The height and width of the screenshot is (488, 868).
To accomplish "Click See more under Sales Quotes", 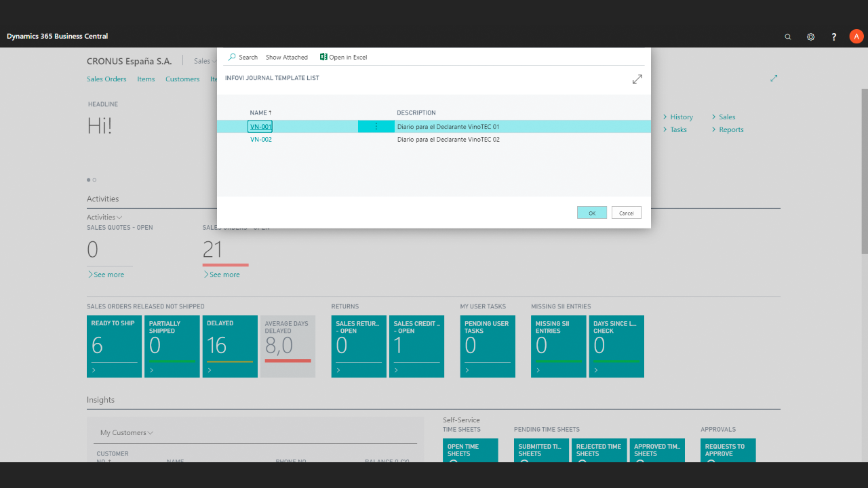I will click(x=106, y=274).
